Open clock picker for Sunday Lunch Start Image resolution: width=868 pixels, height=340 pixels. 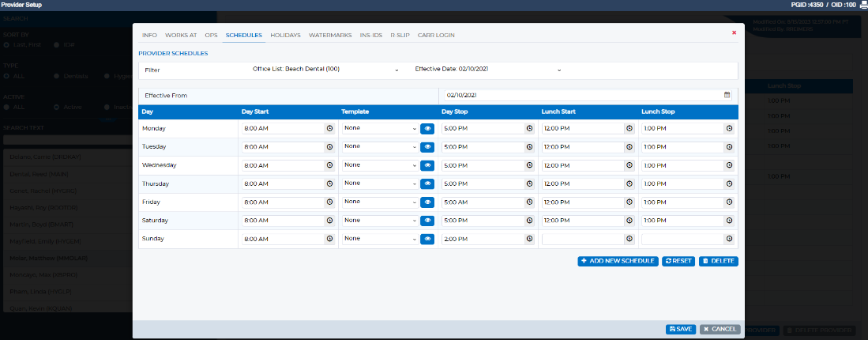point(629,239)
